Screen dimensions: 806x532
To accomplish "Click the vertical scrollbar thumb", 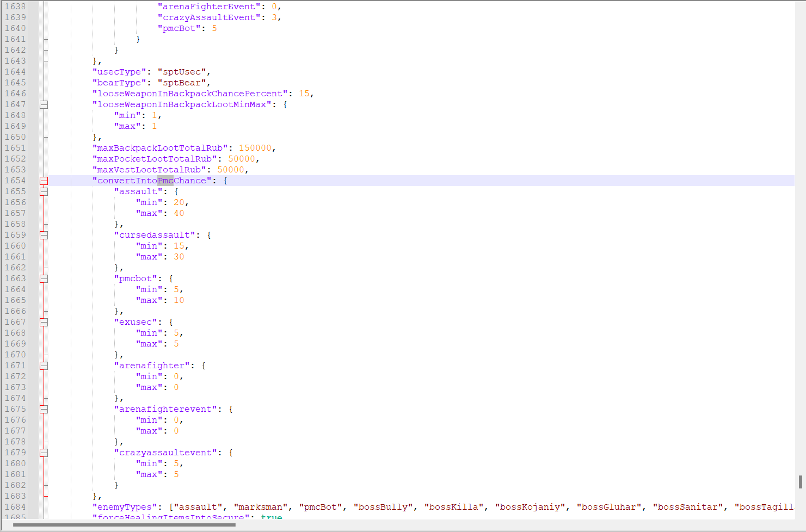I will point(801,482).
